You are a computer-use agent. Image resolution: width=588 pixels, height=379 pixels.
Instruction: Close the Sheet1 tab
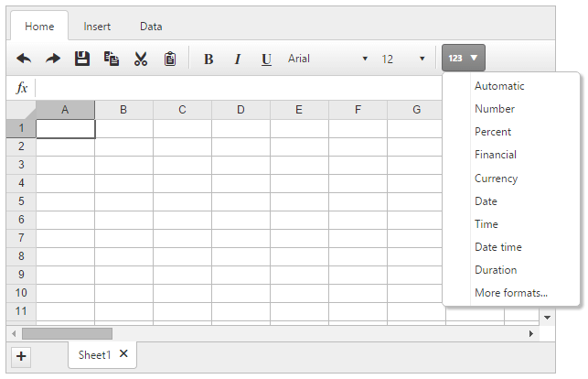[x=124, y=354]
